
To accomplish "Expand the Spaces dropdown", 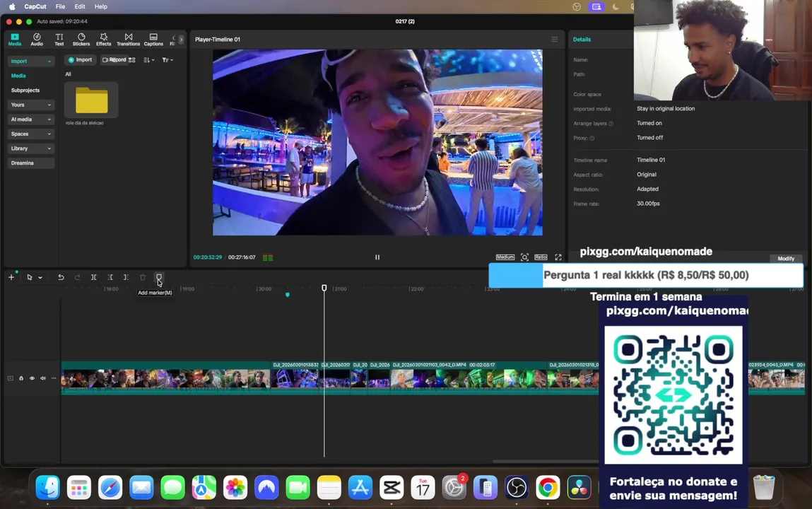I will click(31, 134).
